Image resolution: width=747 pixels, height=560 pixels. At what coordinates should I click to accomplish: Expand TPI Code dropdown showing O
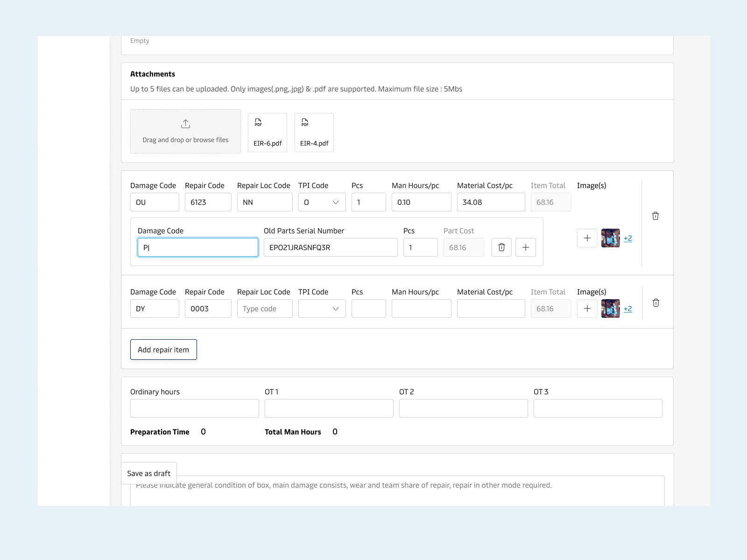pyautogui.click(x=322, y=202)
